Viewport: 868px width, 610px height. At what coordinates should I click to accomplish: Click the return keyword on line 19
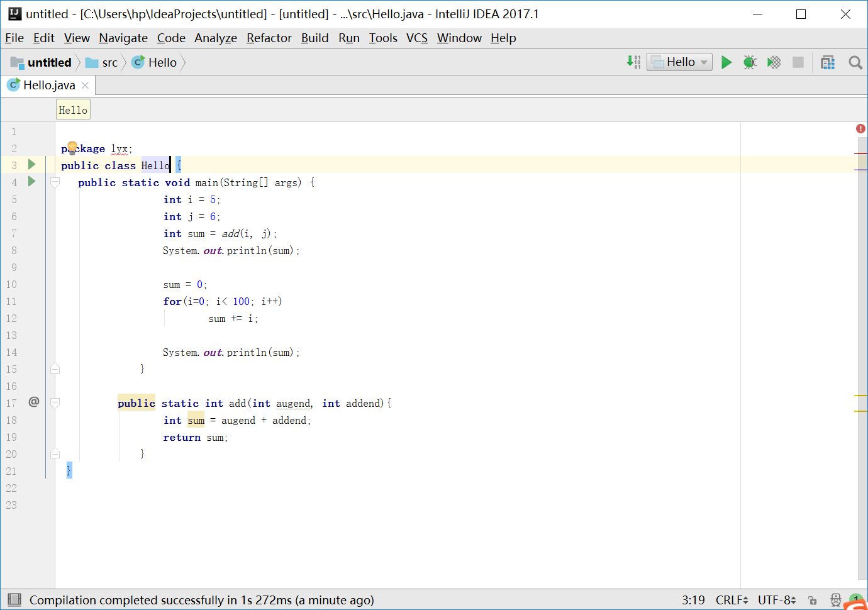click(x=182, y=437)
